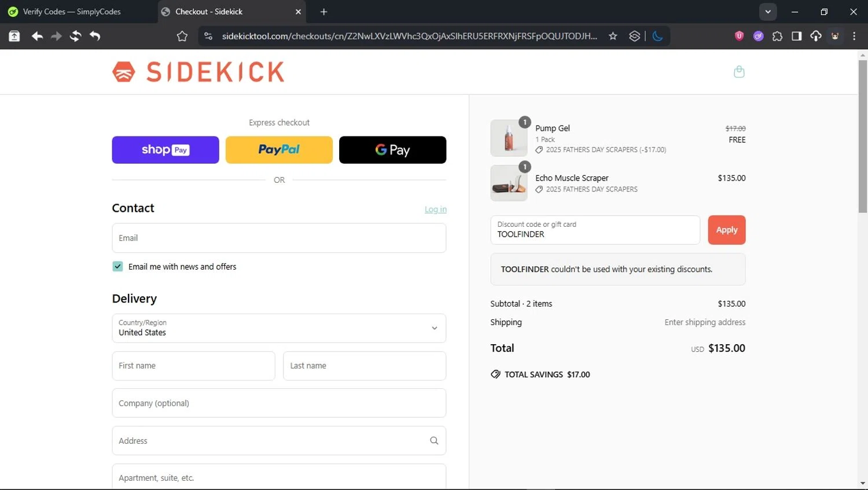Click the Echo Muscle Scraper thumbnail
868x490 pixels.
pyautogui.click(x=509, y=183)
